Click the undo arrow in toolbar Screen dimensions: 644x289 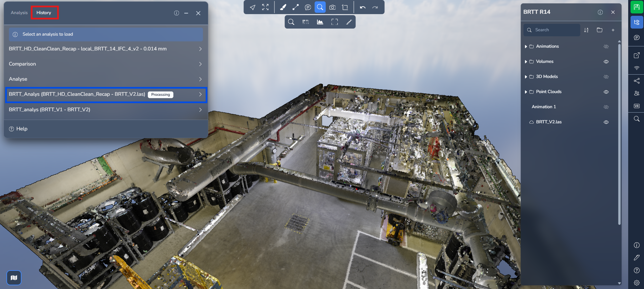point(363,7)
